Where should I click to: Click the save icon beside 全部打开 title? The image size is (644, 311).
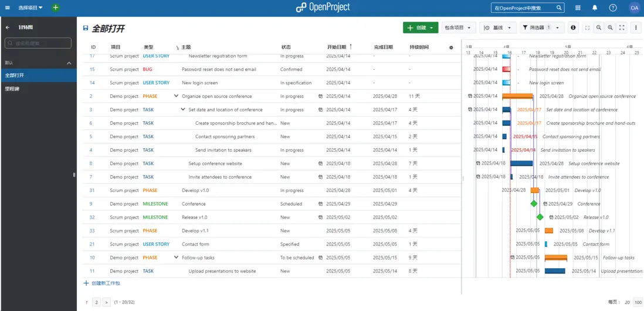86,28
